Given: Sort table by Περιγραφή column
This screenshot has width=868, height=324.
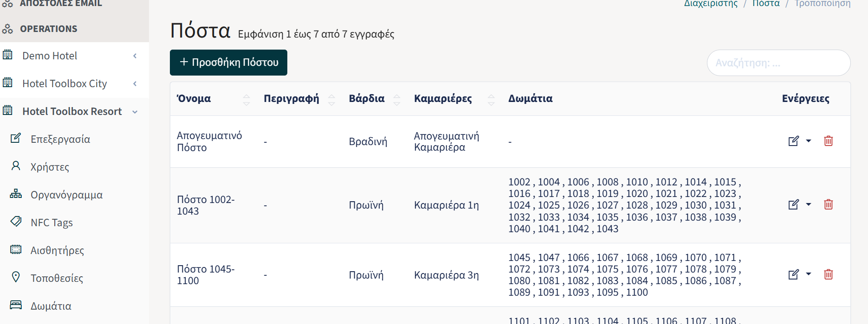Looking at the screenshot, I should point(331,99).
